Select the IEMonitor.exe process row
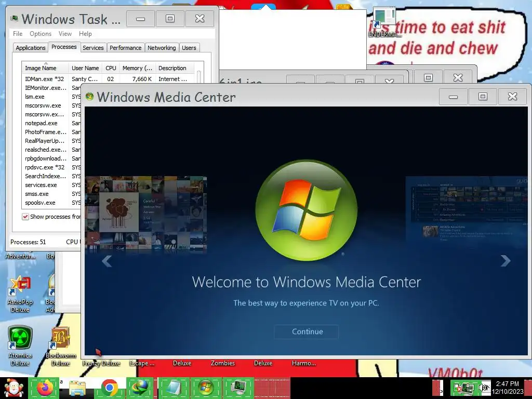Image resolution: width=532 pixels, height=399 pixels. point(51,87)
